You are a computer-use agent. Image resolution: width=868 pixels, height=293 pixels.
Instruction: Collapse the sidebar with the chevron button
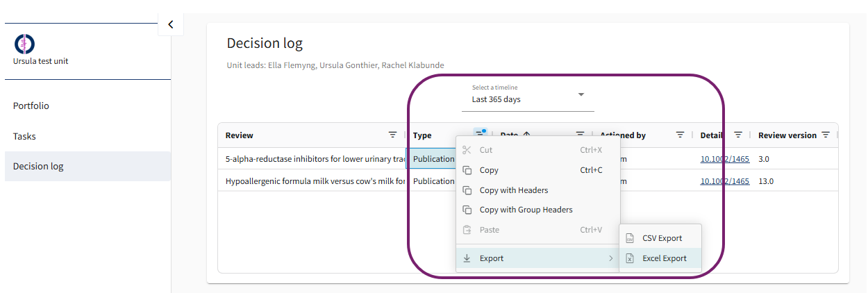point(170,24)
